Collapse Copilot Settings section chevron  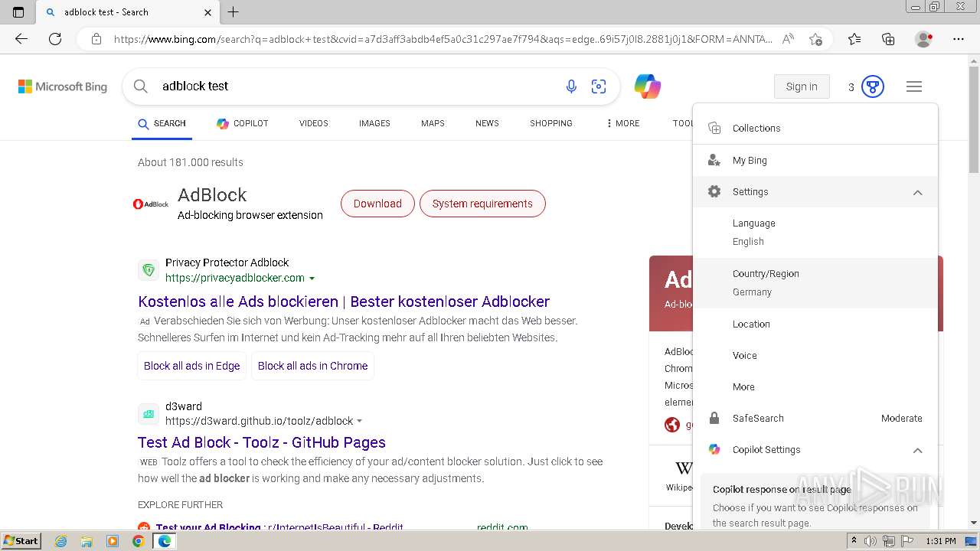point(918,450)
